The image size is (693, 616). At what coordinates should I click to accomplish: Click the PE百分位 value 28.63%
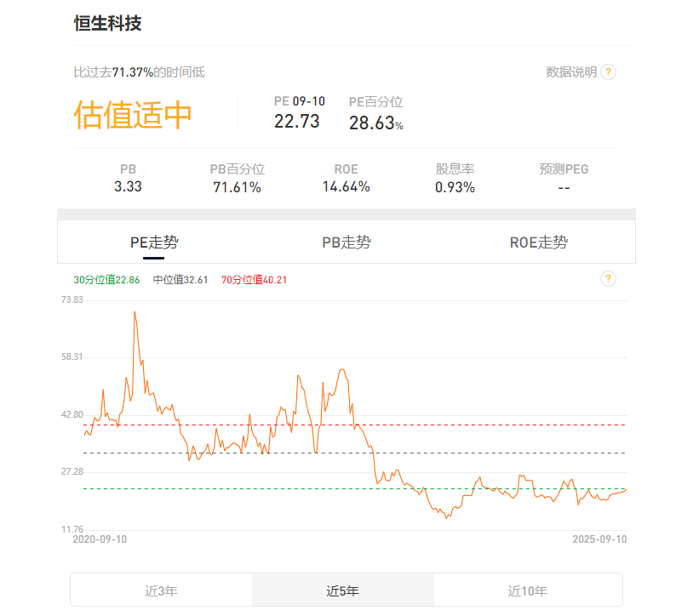[376, 123]
